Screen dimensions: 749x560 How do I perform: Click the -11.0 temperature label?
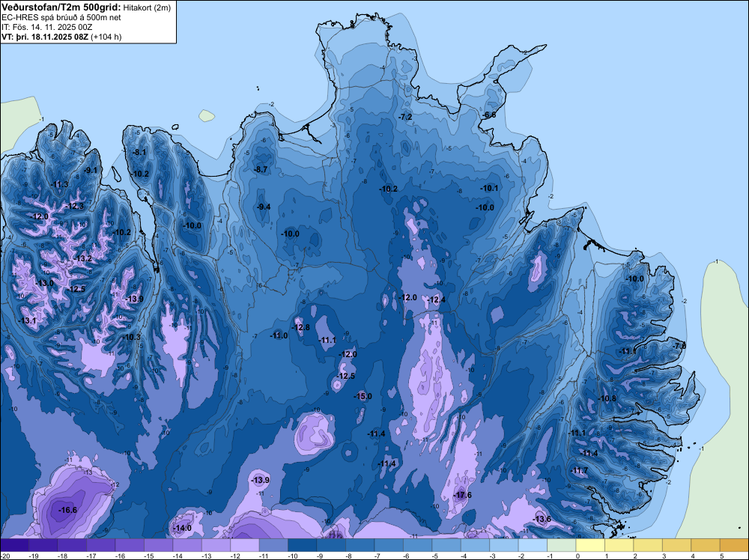click(279, 335)
